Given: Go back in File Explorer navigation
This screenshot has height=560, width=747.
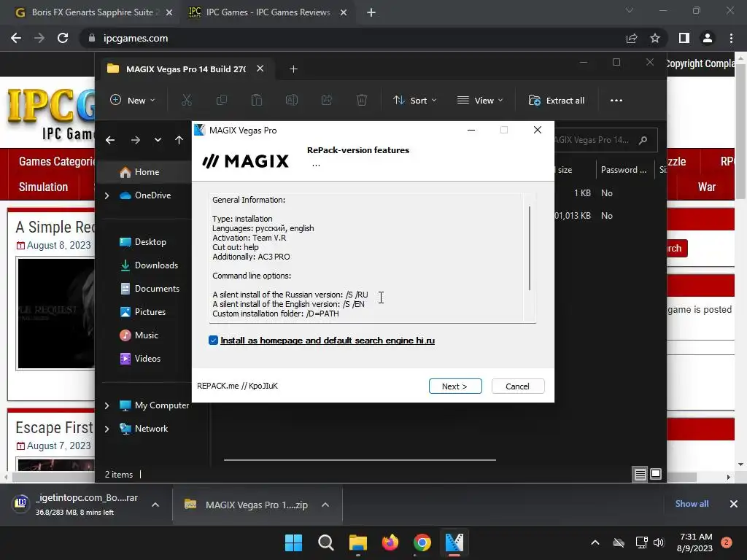Looking at the screenshot, I should [x=110, y=140].
